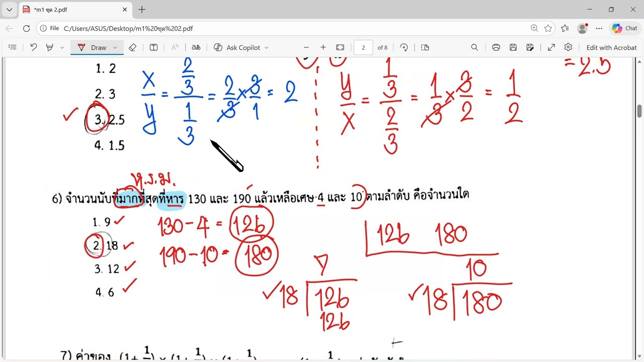The height and width of the screenshot is (362, 644).
Task: Save the PDF file
Action: (x=513, y=47)
